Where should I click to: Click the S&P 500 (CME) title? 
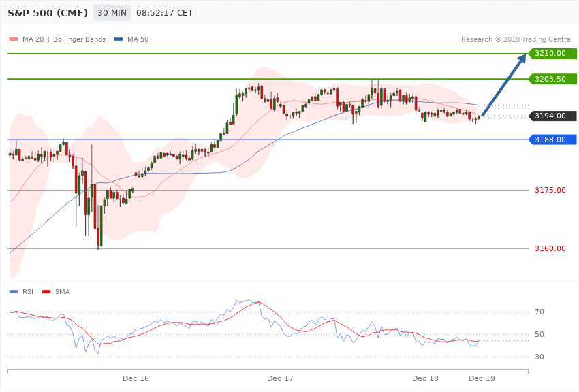coord(48,13)
